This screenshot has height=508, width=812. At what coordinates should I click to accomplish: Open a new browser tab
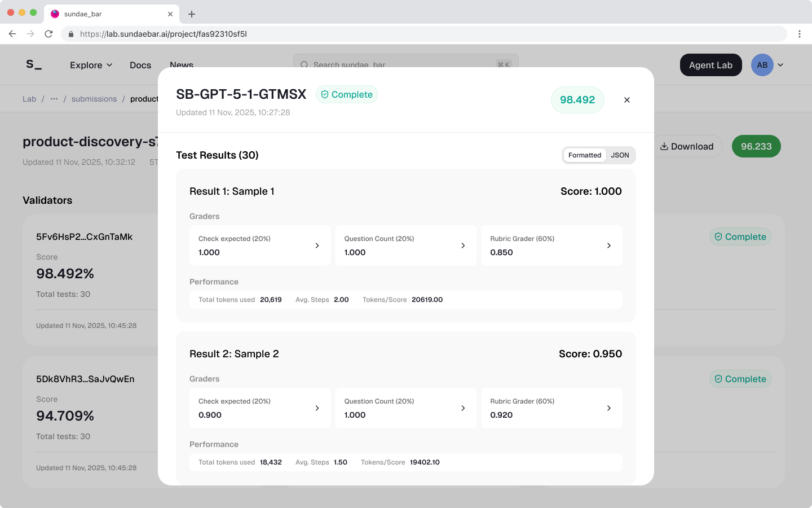[x=192, y=14]
